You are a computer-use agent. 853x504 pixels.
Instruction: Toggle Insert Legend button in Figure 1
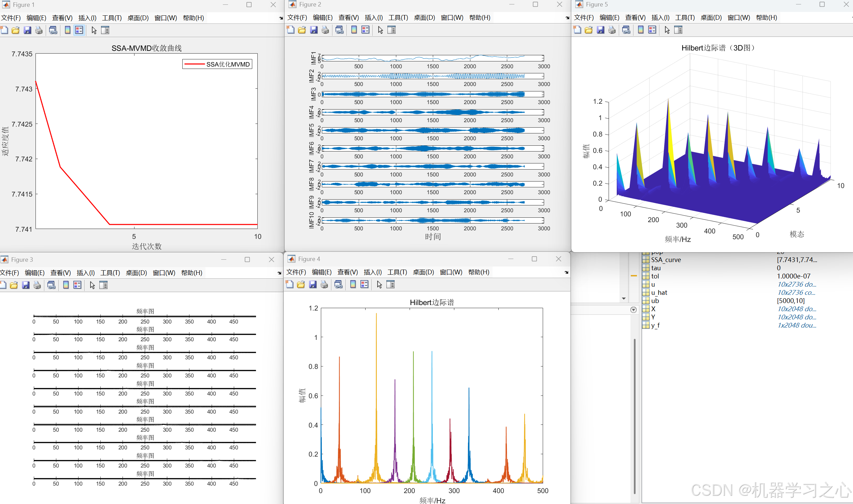79,30
